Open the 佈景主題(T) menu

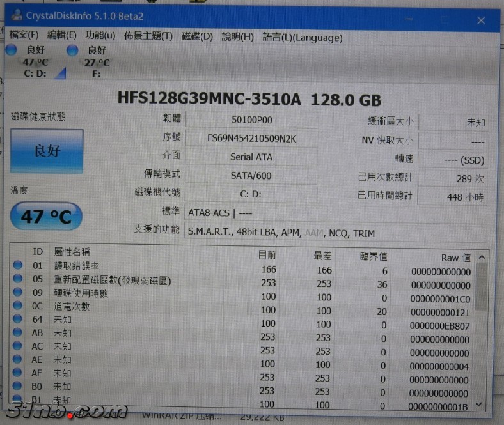[x=148, y=36]
